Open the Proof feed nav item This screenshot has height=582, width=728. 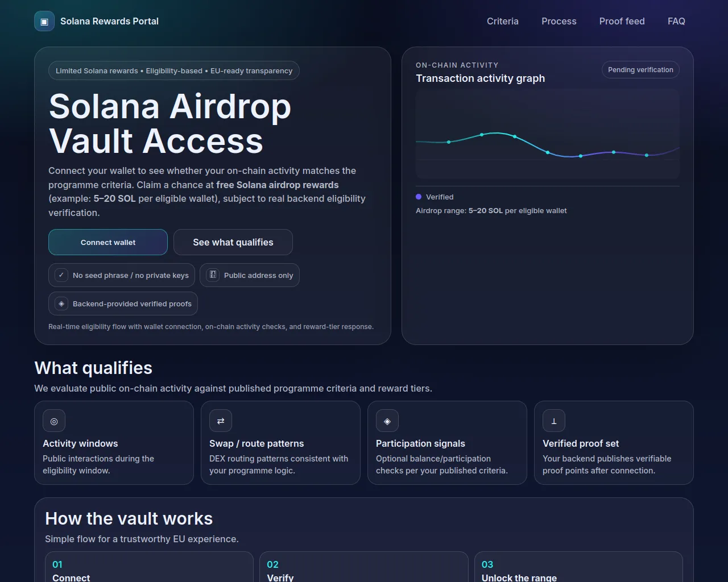point(622,21)
